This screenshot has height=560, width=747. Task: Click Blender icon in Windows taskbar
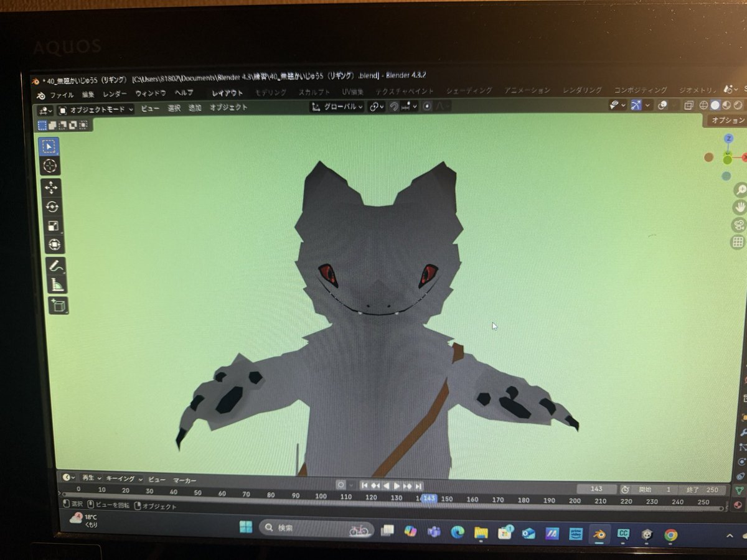(x=599, y=534)
